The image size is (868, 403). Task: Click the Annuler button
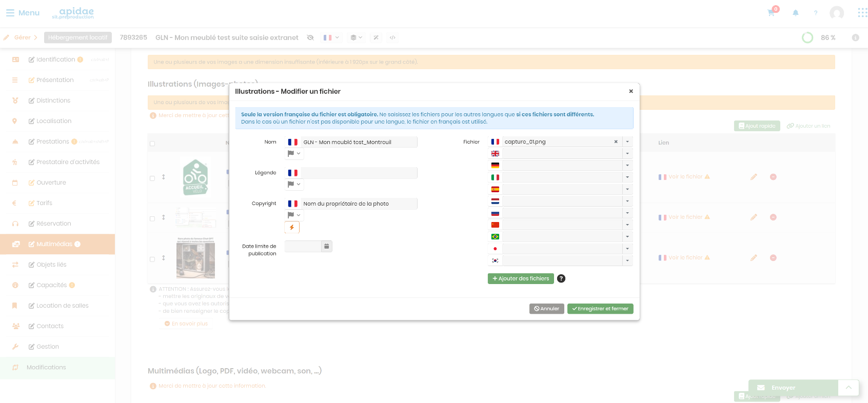click(x=547, y=309)
